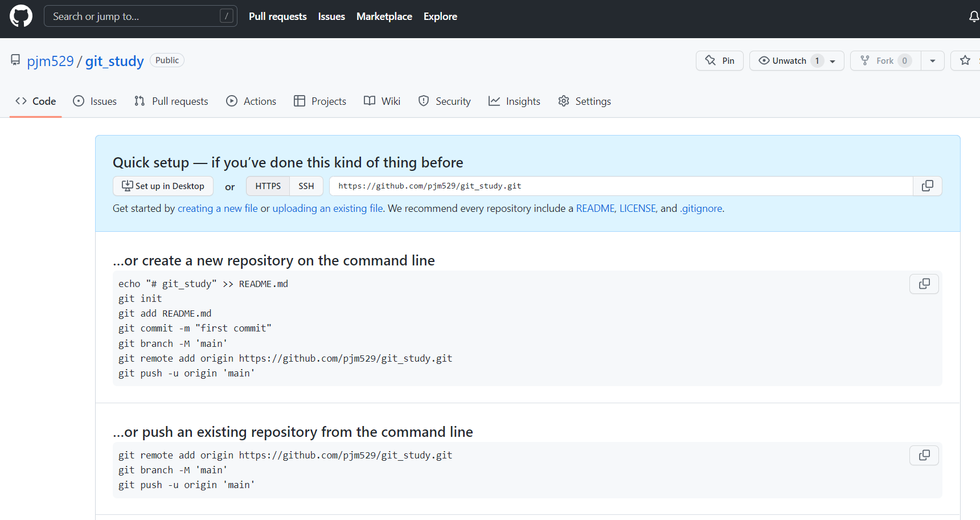
Task: Click the GitHub octocat logo
Action: click(21, 16)
